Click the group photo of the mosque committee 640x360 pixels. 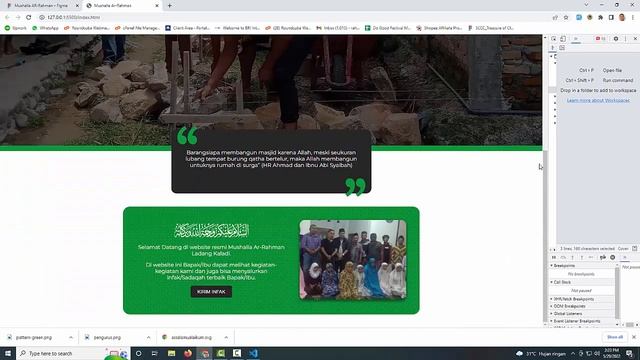click(353, 260)
